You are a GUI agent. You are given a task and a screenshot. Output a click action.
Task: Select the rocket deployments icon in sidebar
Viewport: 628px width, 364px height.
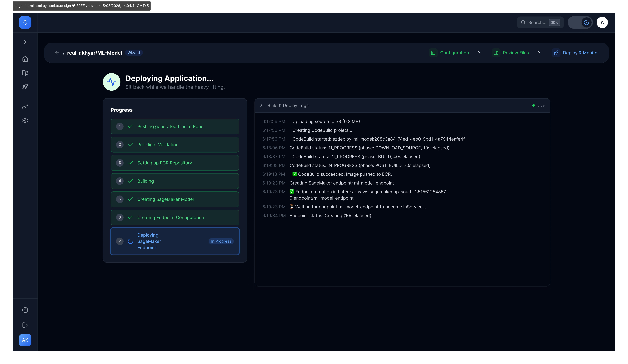[25, 86]
